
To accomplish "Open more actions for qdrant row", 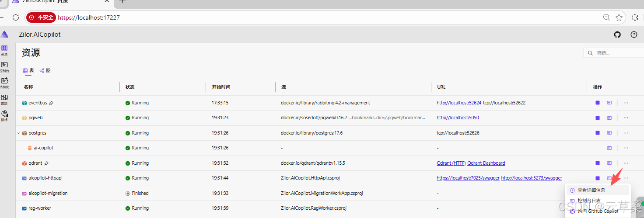I will click(626, 163).
